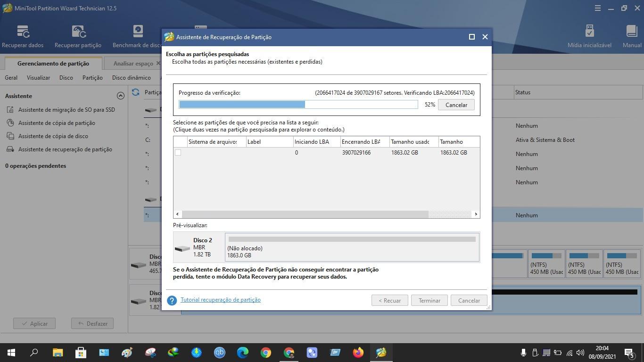Maximize the Assistente de Recuperação dialog
The image size is (644, 362).
coord(471,37)
